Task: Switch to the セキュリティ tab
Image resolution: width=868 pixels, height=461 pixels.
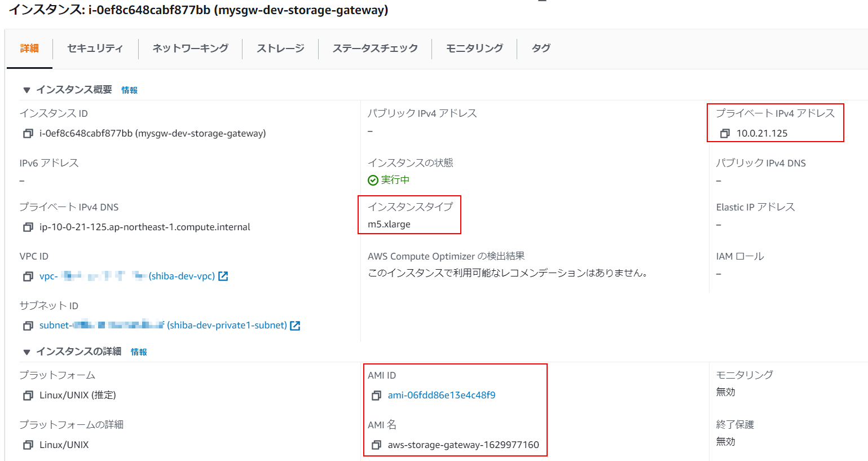Action: (95, 48)
